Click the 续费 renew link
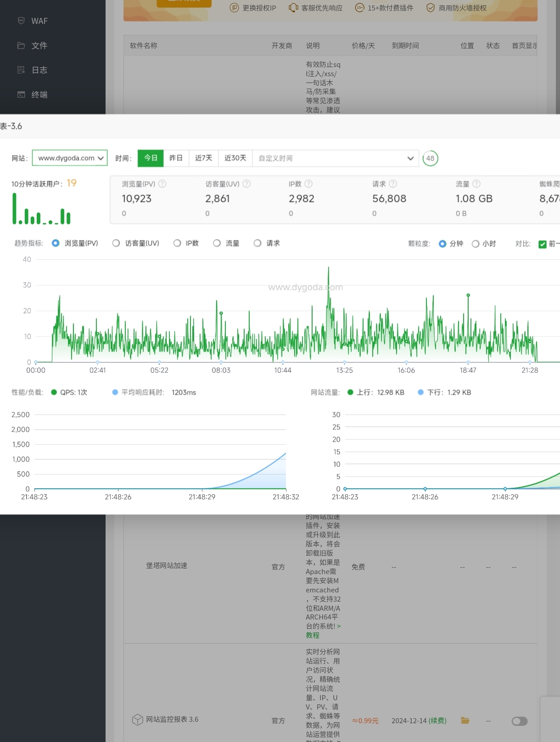The image size is (560, 742). click(x=437, y=721)
